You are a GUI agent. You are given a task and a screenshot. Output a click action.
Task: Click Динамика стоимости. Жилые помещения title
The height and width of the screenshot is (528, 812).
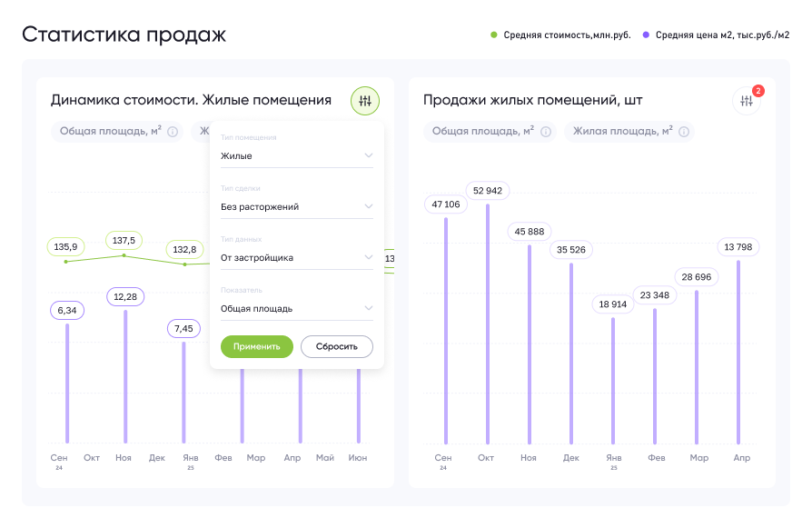pos(191,100)
